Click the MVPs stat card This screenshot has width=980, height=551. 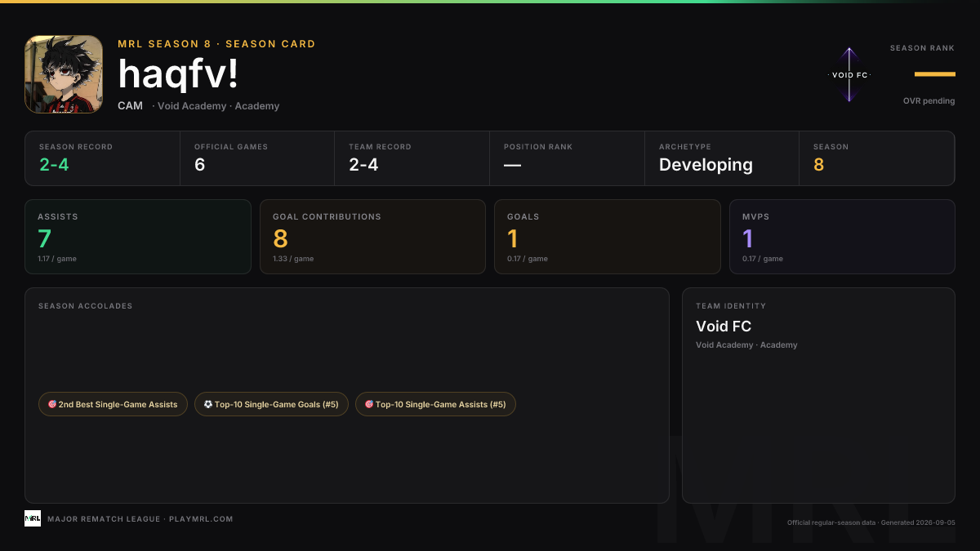click(842, 237)
